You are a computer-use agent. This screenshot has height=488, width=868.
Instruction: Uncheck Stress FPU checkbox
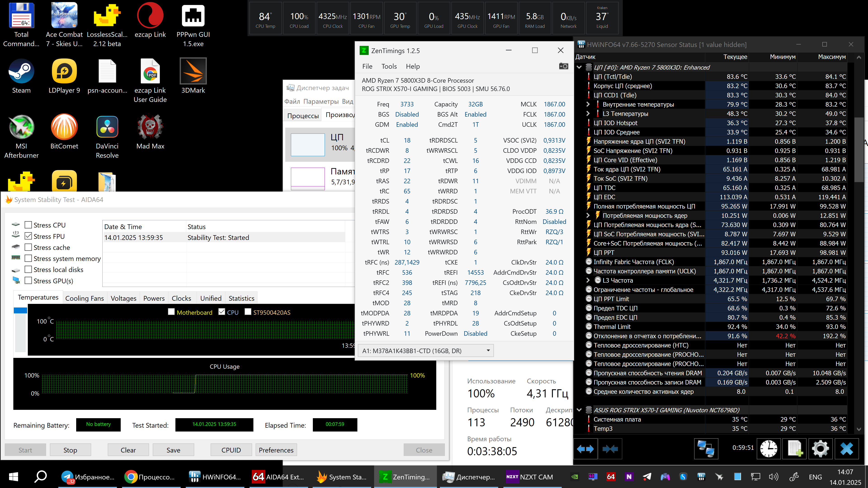click(x=29, y=236)
